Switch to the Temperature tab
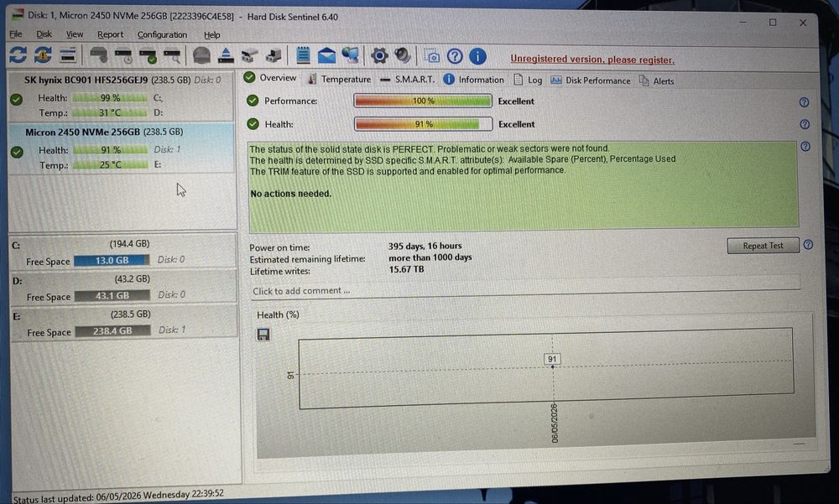 coord(340,79)
